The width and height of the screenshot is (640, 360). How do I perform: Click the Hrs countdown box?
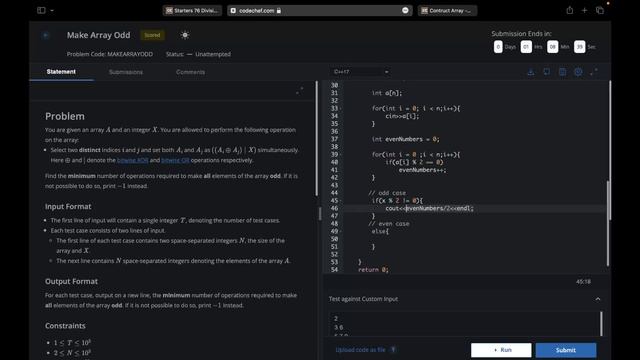click(x=526, y=47)
